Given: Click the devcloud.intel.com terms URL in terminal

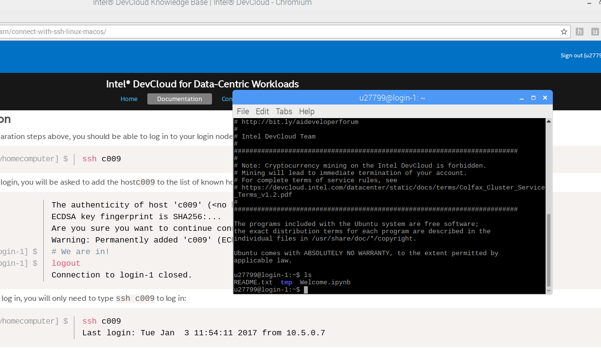Looking at the screenshot, I should click(x=389, y=191).
